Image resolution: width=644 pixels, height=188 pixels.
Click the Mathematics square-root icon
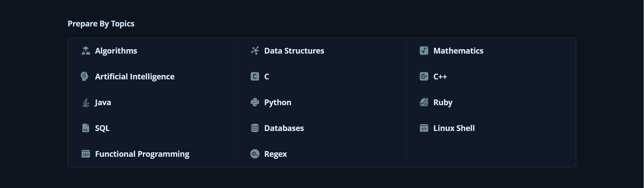point(424,51)
